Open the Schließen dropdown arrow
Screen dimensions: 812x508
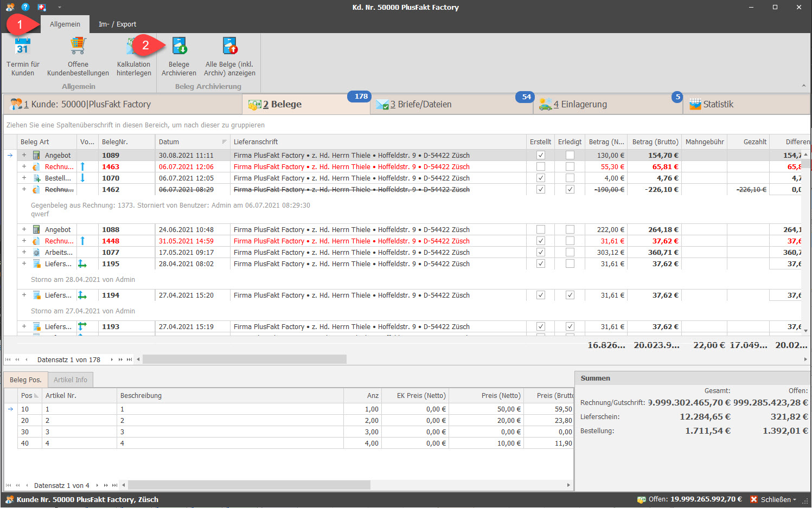[795, 500]
